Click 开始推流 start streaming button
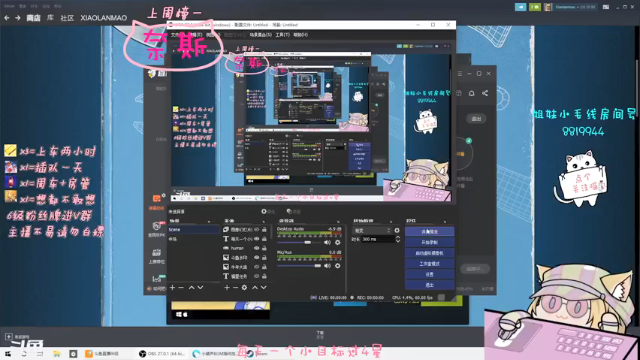This screenshot has height=360, width=640. [429, 231]
